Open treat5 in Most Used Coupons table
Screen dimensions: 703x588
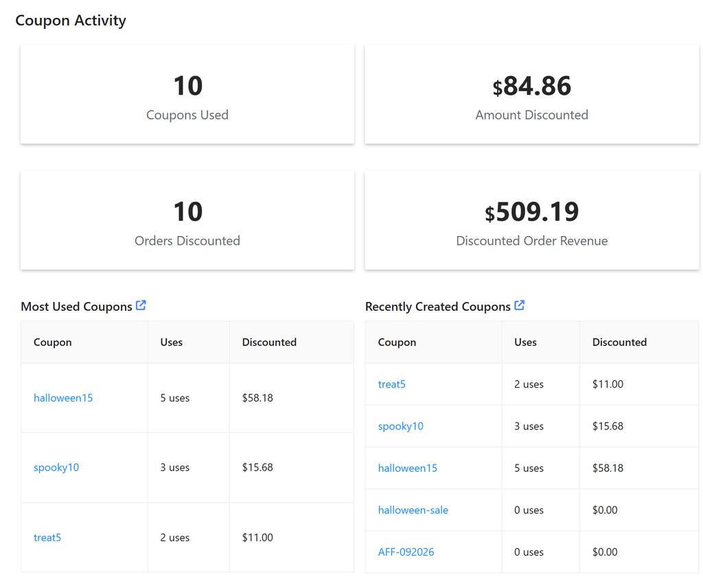point(47,537)
